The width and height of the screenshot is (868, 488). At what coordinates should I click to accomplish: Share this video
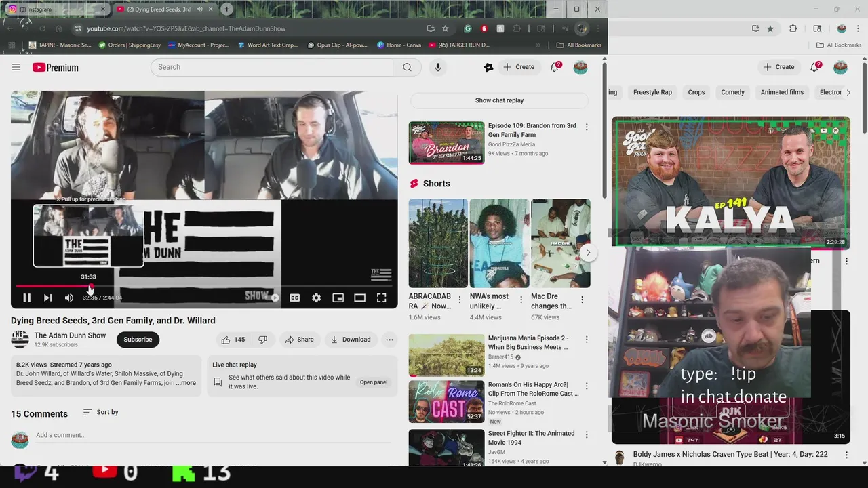coord(299,340)
